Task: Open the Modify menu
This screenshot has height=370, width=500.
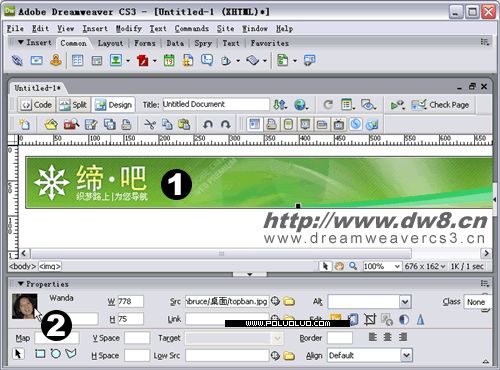Action: pos(129,29)
